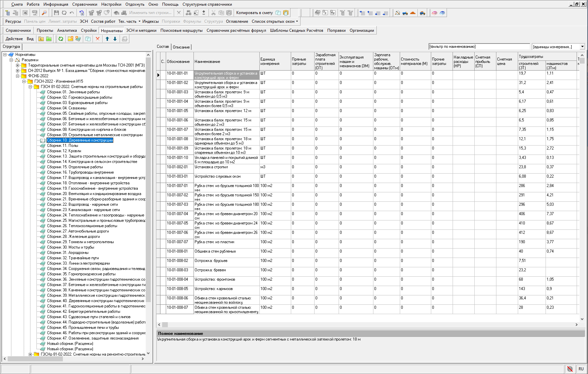This screenshot has width=588, height=374.
Task: Expand the СН-2012 Выпуск № 1 node
Action: [x=18, y=71]
